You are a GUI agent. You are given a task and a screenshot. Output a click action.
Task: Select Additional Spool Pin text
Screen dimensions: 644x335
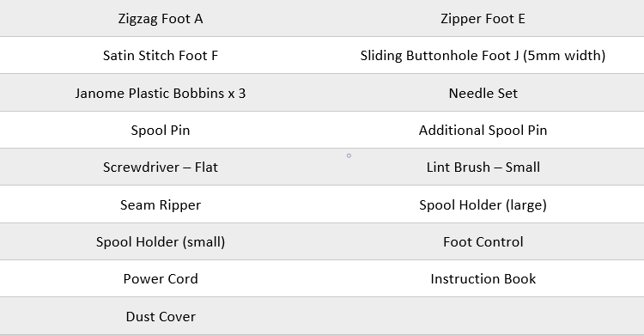(483, 131)
